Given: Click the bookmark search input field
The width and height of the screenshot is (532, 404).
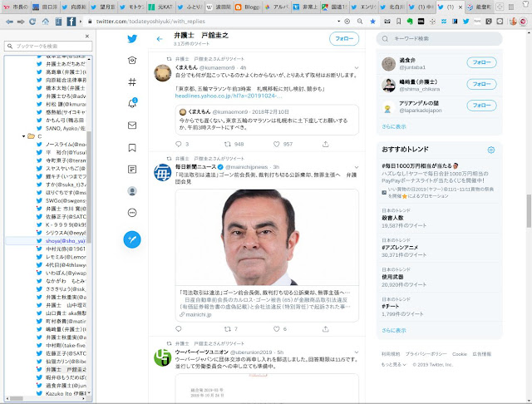Looking at the screenshot, I should tap(48, 46).
